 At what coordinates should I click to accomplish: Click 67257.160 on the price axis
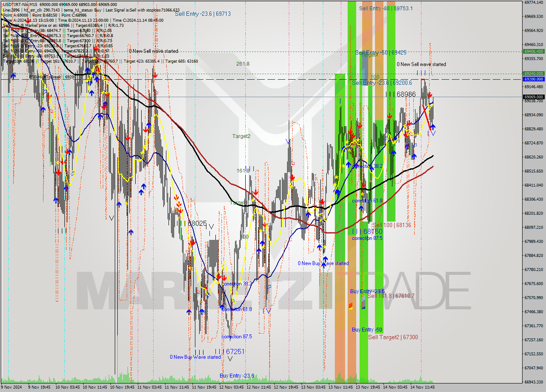(534, 340)
